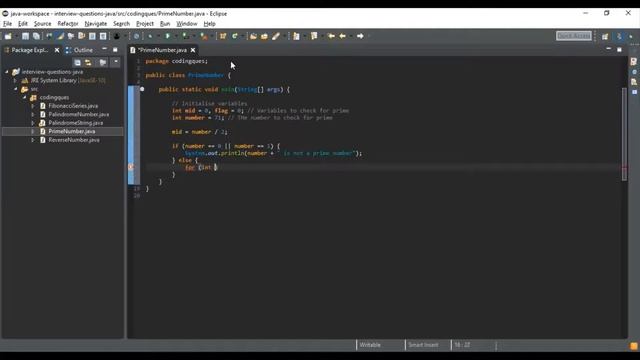Click the Writable status bar entry

tap(370, 345)
